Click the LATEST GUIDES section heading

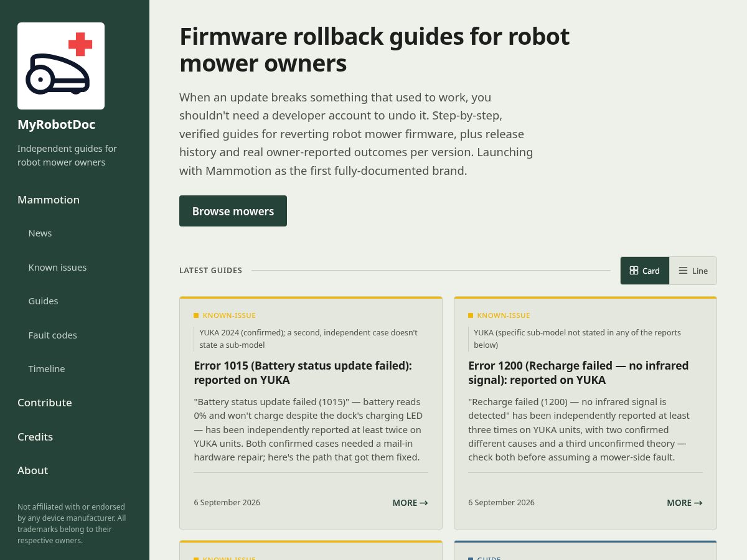(x=210, y=271)
